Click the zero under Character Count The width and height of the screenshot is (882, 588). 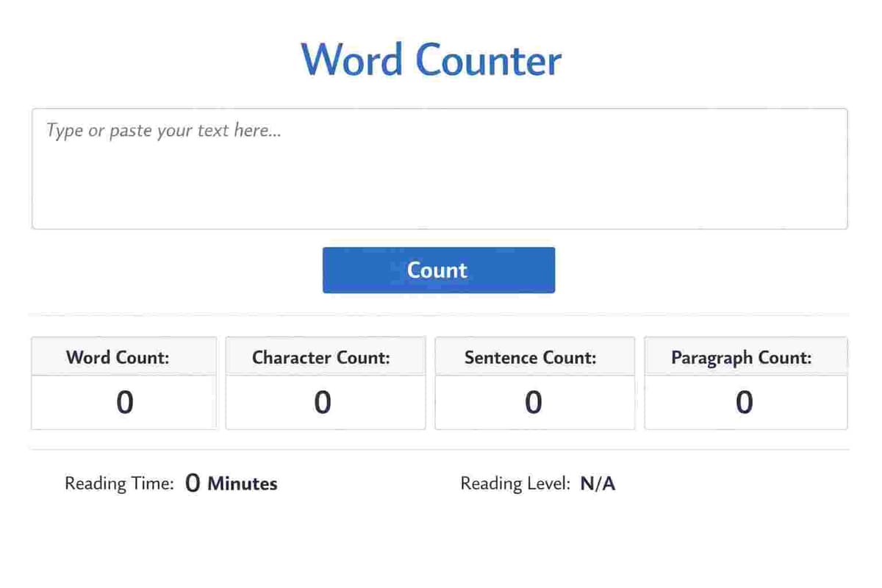pos(323,403)
